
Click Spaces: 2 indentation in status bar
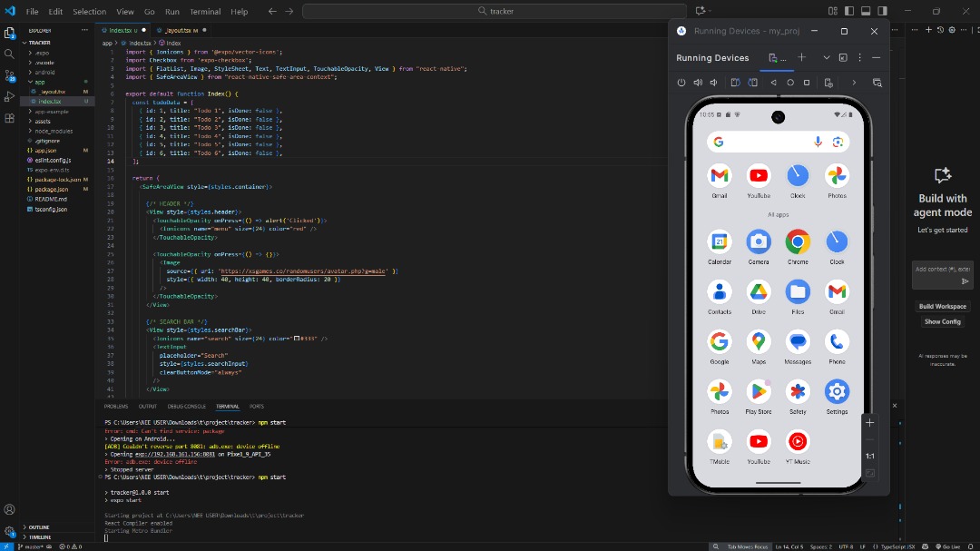(x=820, y=546)
